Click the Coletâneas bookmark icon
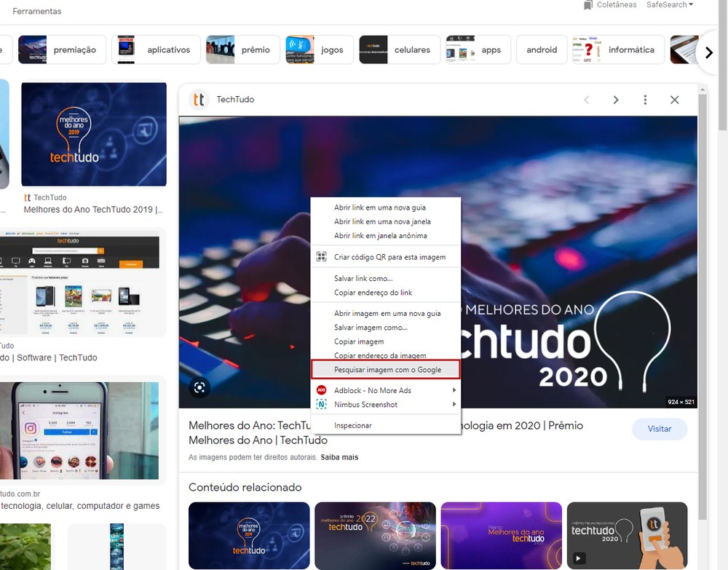Viewport: 728px width, 570px height. click(x=588, y=5)
